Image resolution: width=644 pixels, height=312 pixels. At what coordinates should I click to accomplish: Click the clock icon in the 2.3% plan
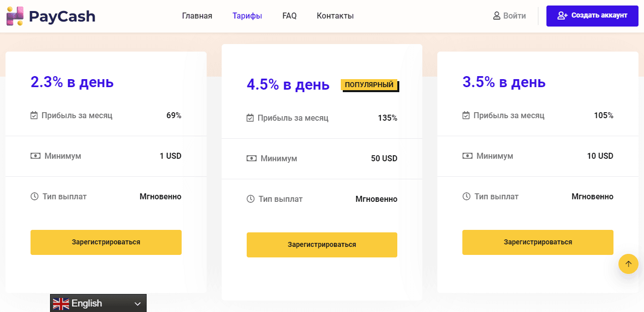tap(34, 197)
